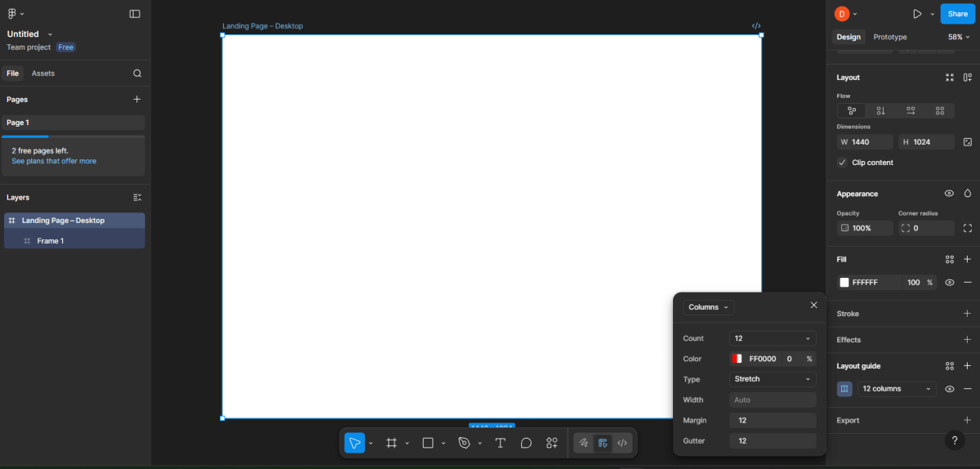The width and height of the screenshot is (980, 469).
Task: Open the Columns type dropdown
Action: click(x=708, y=307)
